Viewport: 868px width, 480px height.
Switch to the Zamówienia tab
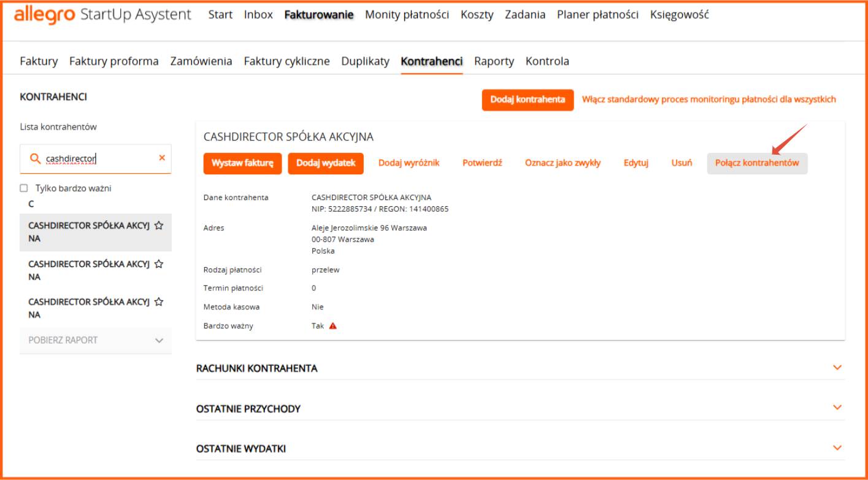201,61
